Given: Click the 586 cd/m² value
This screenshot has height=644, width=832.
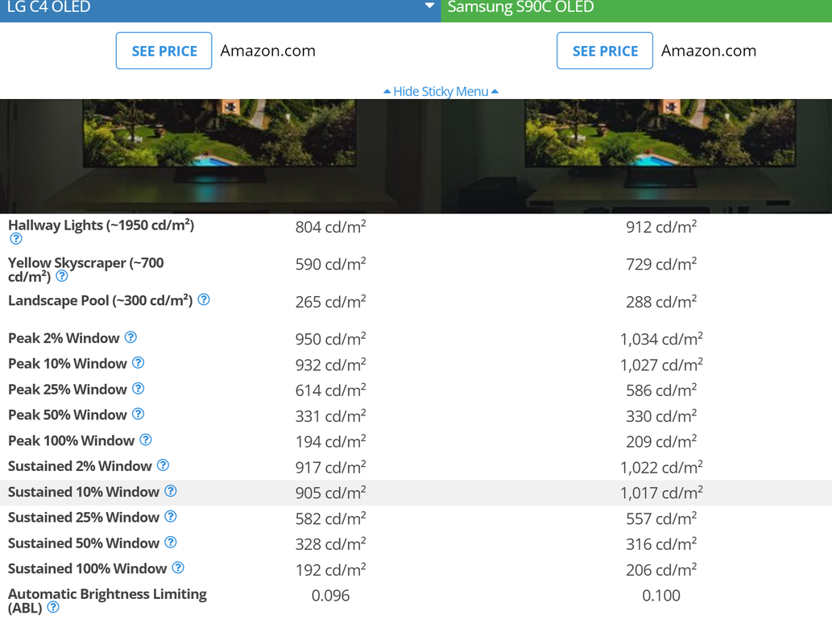Looking at the screenshot, I should tap(661, 390).
